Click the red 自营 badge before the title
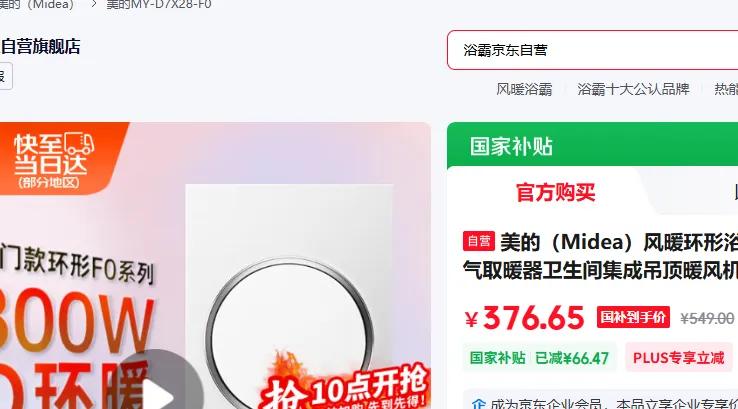The image size is (738, 409). (x=479, y=241)
